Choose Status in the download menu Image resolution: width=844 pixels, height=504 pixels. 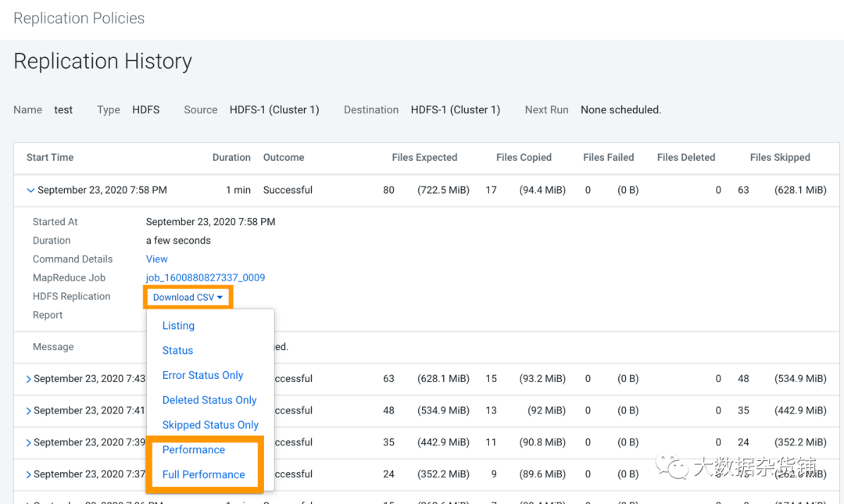(177, 351)
